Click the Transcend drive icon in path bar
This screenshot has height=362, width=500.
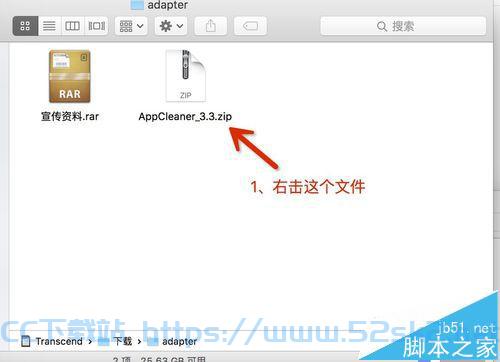(26, 341)
